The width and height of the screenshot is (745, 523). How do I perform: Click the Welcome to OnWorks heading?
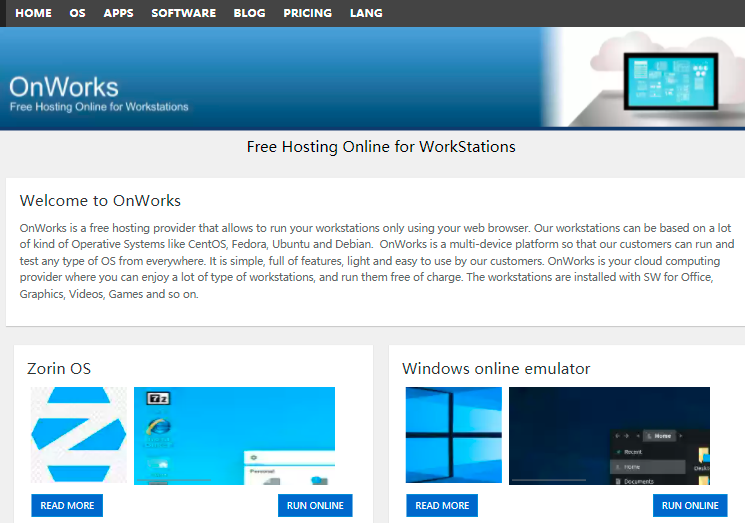(x=100, y=200)
